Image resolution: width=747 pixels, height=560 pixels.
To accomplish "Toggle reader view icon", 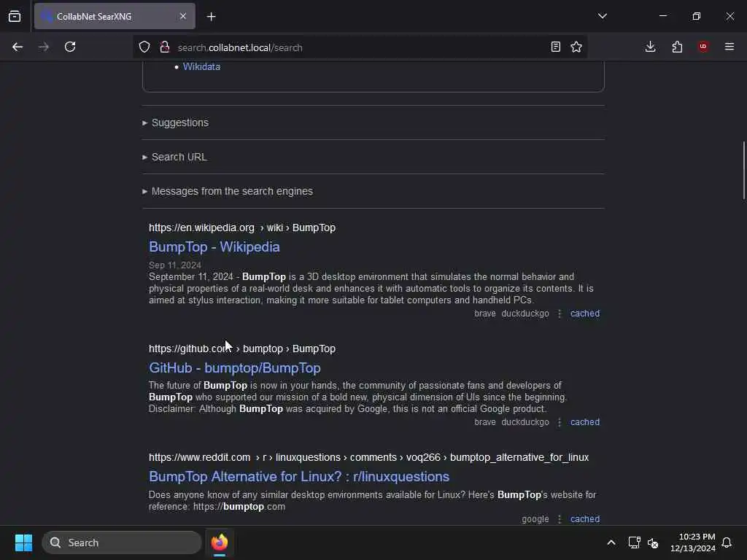I will tap(555, 47).
